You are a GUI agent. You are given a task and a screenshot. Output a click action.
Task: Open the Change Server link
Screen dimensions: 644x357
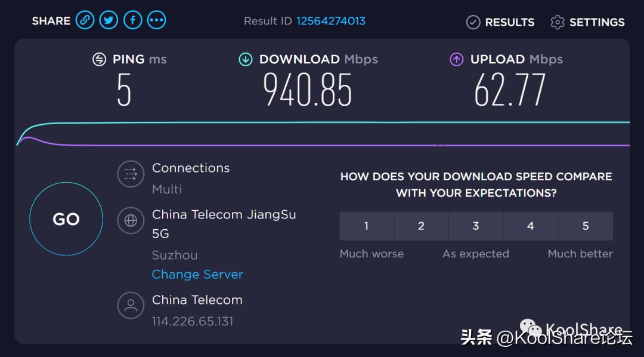click(x=197, y=274)
